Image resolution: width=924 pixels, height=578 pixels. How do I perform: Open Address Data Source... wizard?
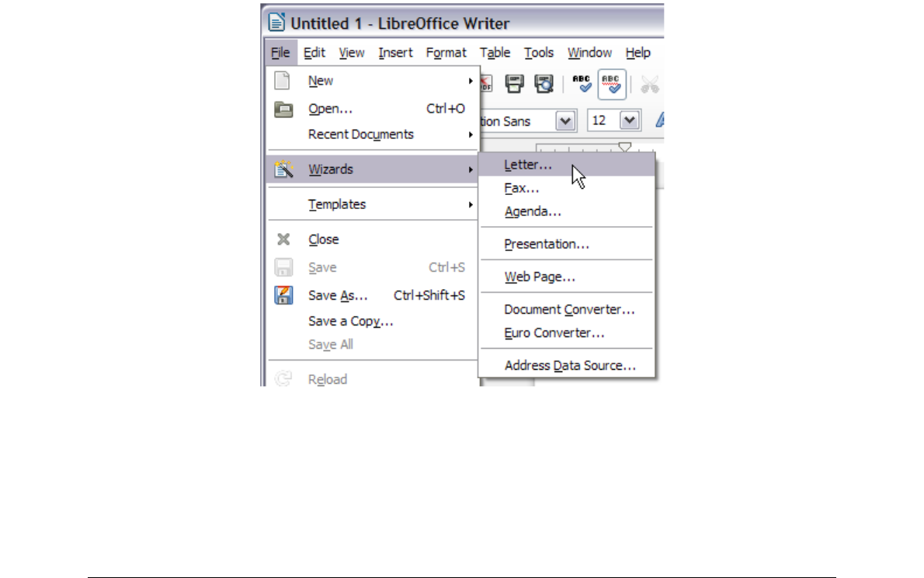(567, 366)
